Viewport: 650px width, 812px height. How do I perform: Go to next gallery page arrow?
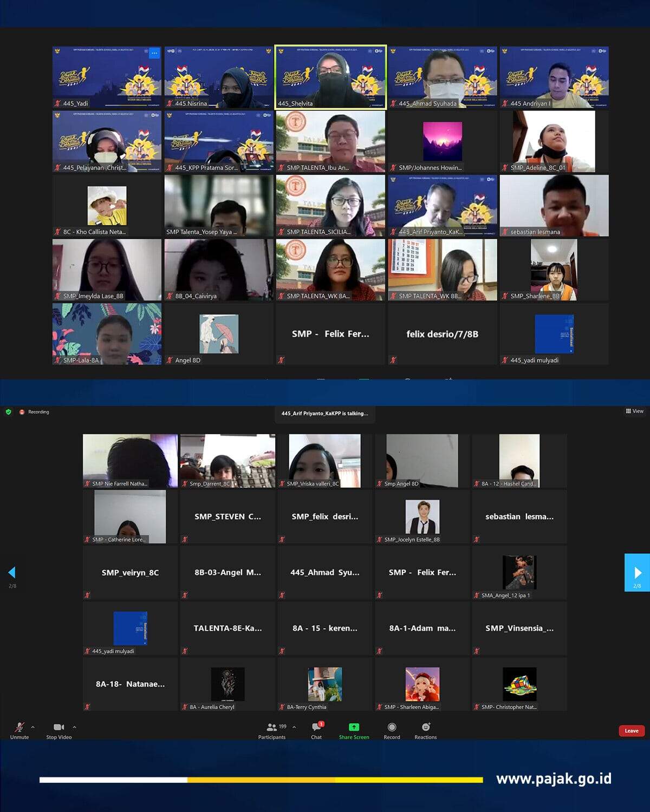pos(637,573)
